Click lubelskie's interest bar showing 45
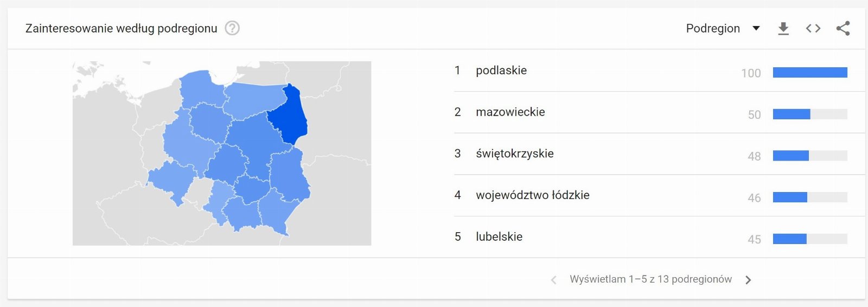Image resolution: width=868 pixels, height=307 pixels. [x=810, y=239]
